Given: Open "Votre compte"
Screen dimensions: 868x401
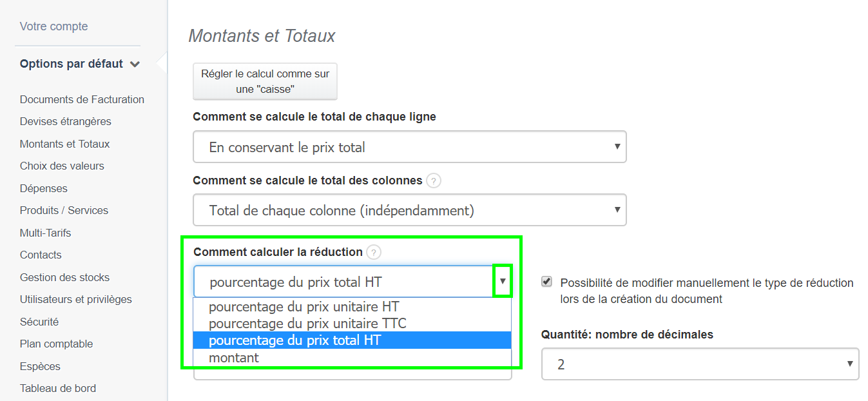Looking at the screenshot, I should click(x=53, y=26).
